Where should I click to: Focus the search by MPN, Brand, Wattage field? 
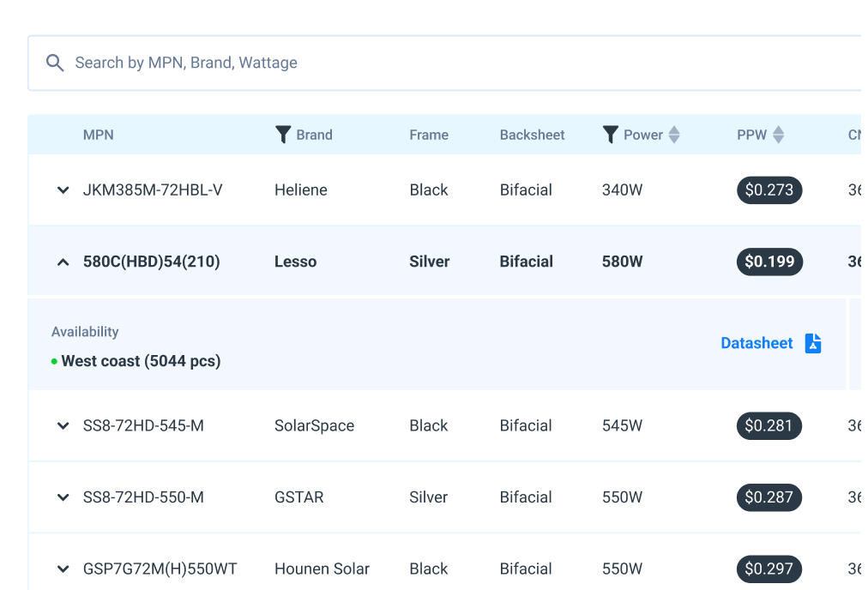(429, 63)
